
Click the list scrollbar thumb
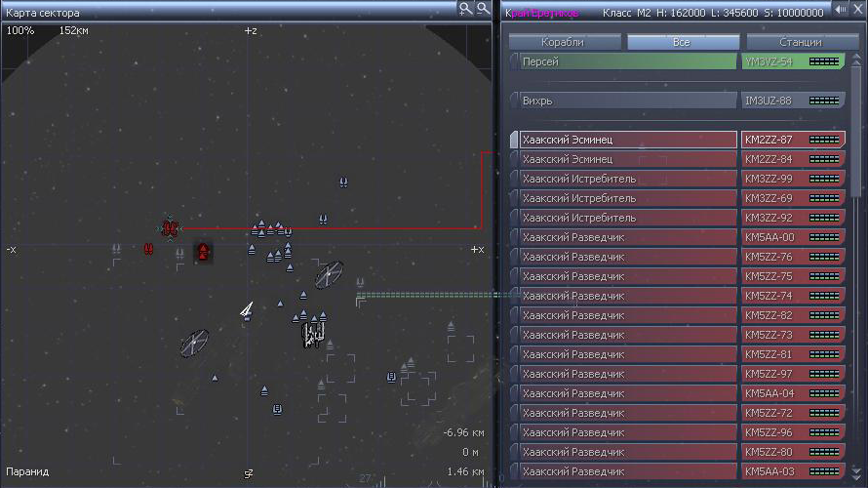[x=856, y=130]
